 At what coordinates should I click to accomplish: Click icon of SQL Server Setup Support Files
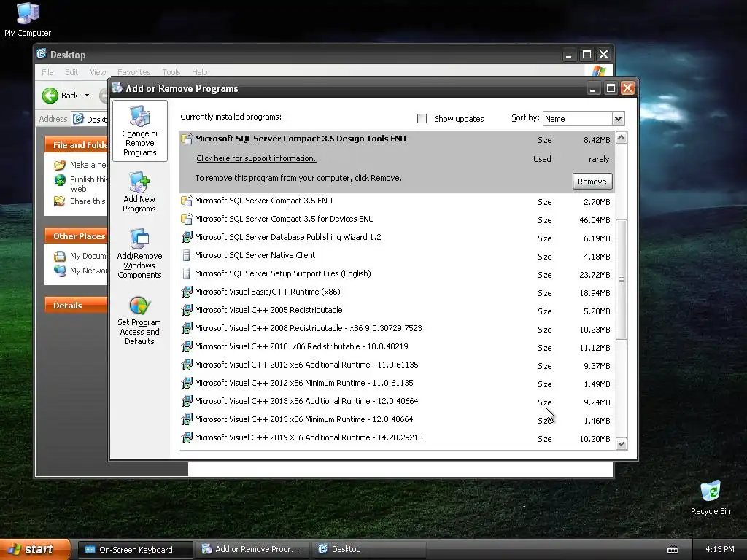[187, 274]
